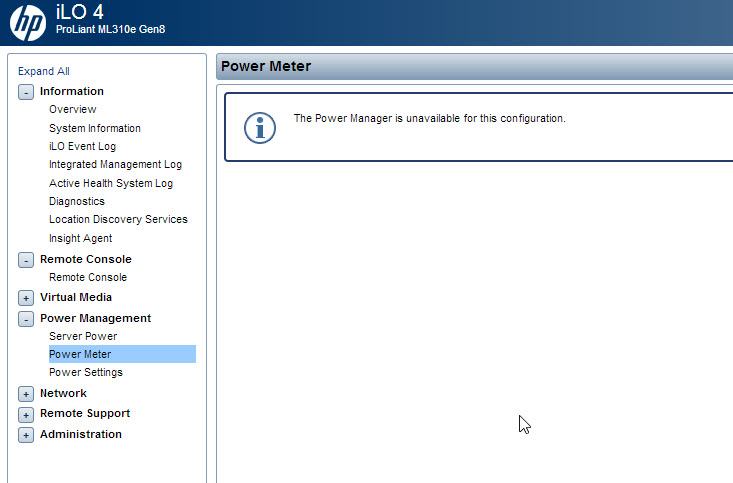The height and width of the screenshot is (483, 733).
Task: Open Active Health System Log
Action: click(x=111, y=183)
